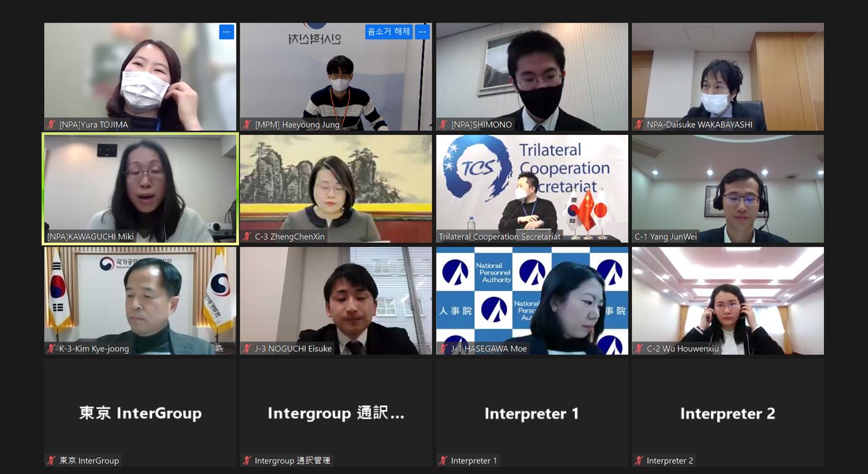Click the C-3 ZhengChenXin name label

pyautogui.click(x=290, y=237)
